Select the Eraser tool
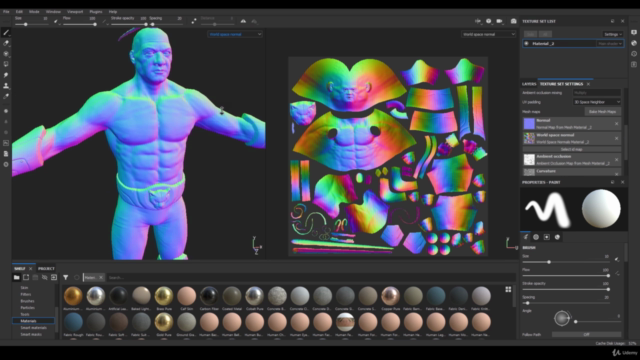This screenshot has width=640, height=360. pos(6,43)
